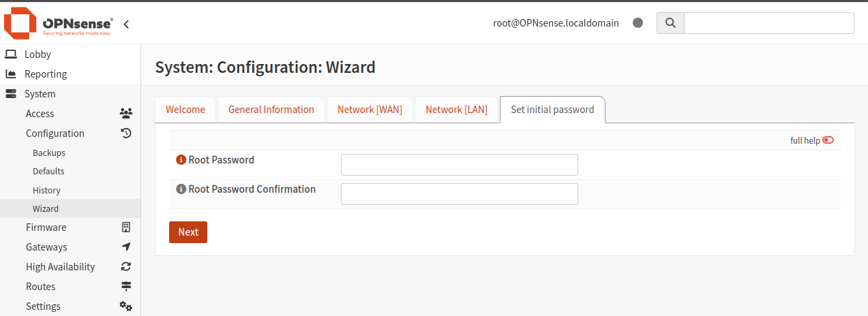Viewport: 868px width, 316px height.
Task: Click the grey status indicator circle
Action: coord(638,23)
